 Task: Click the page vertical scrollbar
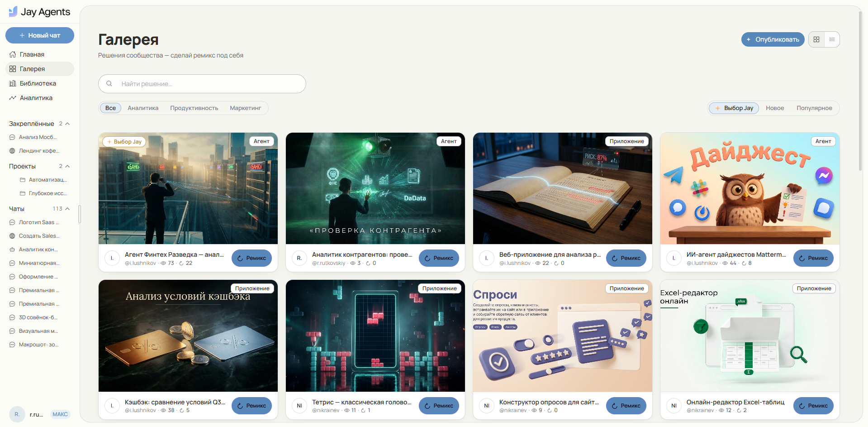[x=860, y=91]
